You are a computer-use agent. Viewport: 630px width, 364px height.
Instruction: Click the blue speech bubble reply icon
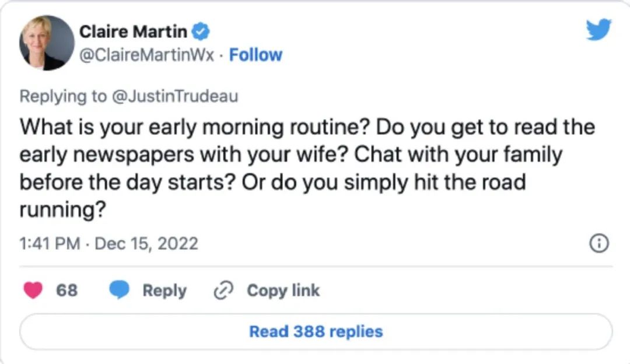pyautogui.click(x=120, y=290)
